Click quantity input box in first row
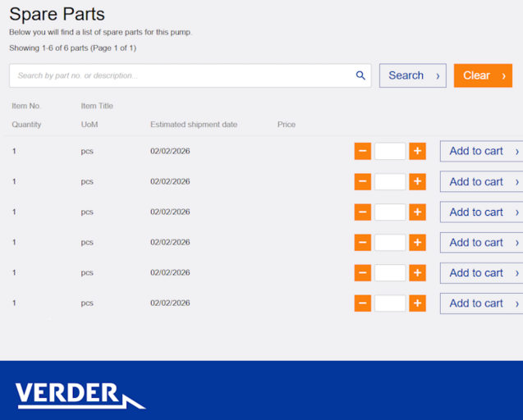The width and height of the screenshot is (523, 420). coord(390,151)
